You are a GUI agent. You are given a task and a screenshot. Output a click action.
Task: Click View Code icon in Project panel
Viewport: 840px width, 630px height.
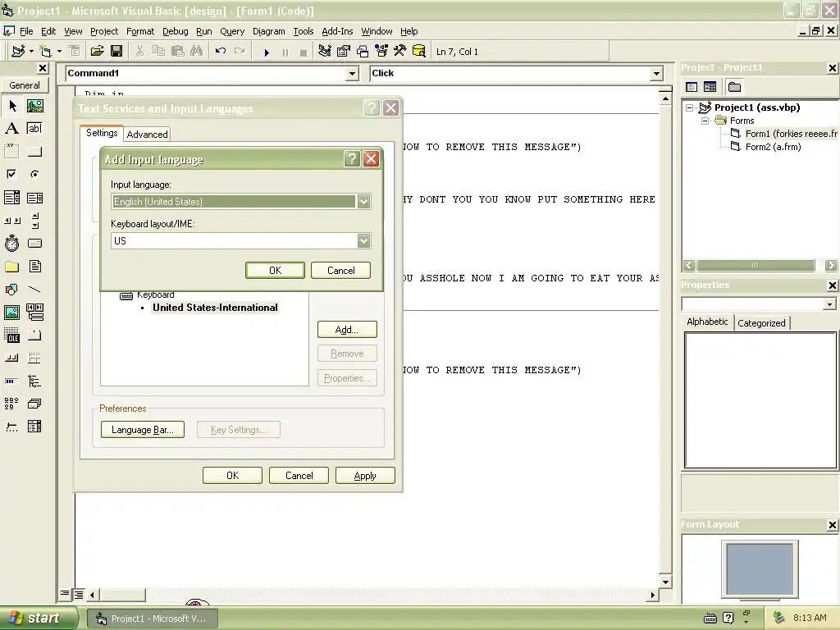click(692, 87)
